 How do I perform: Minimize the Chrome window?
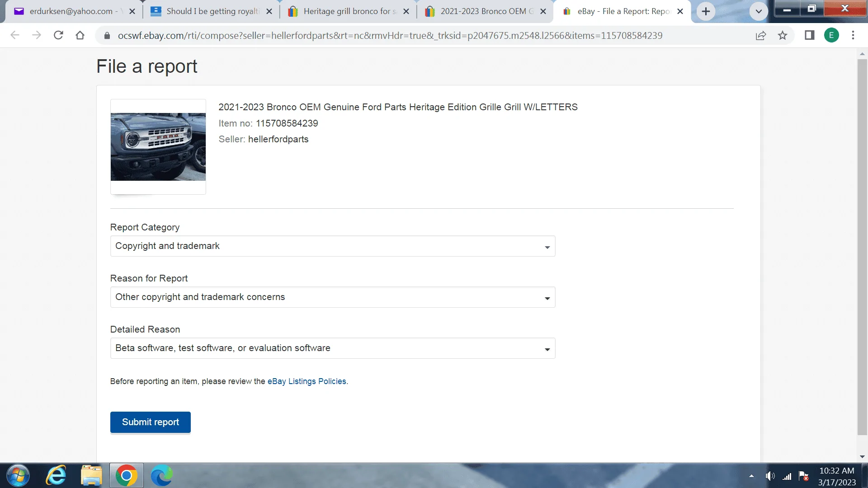pyautogui.click(x=787, y=8)
